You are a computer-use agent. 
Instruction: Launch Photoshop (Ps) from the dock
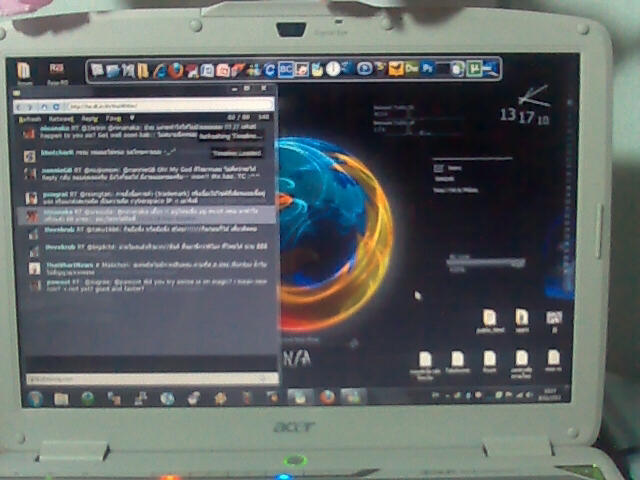click(427, 68)
